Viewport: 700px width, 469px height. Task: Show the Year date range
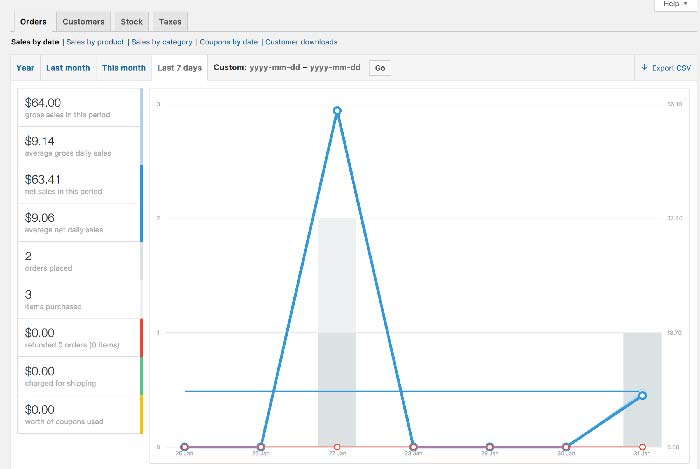tap(24, 68)
